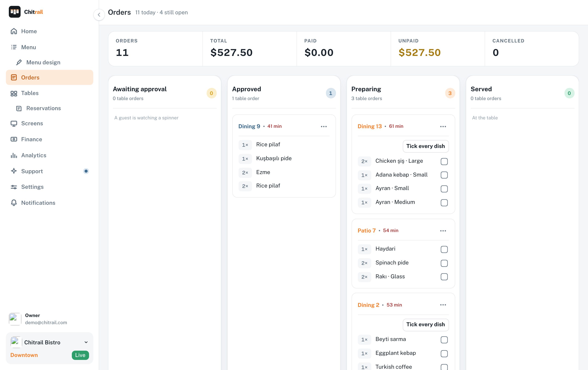
Task: Click the Chitrail logo icon
Action: point(15,12)
